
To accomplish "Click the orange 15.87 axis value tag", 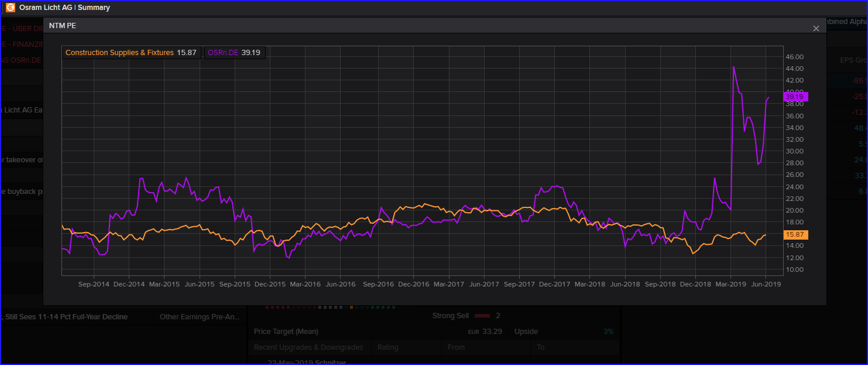I will click(x=795, y=234).
